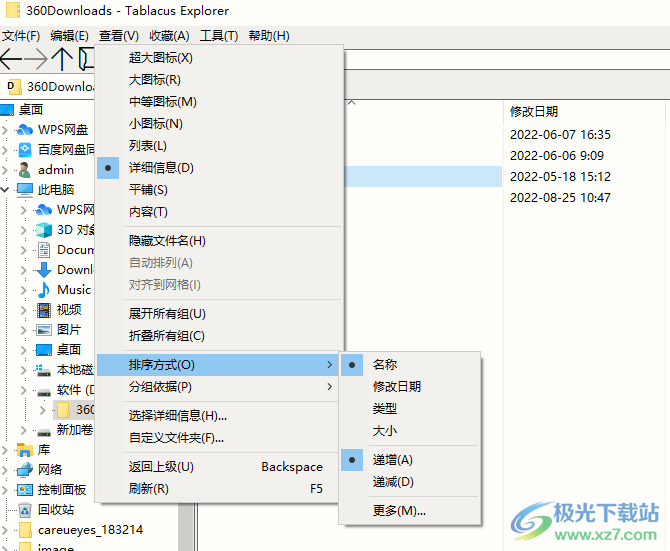Open the 文件(F) menu
The height and width of the screenshot is (551, 670).
click(x=21, y=36)
